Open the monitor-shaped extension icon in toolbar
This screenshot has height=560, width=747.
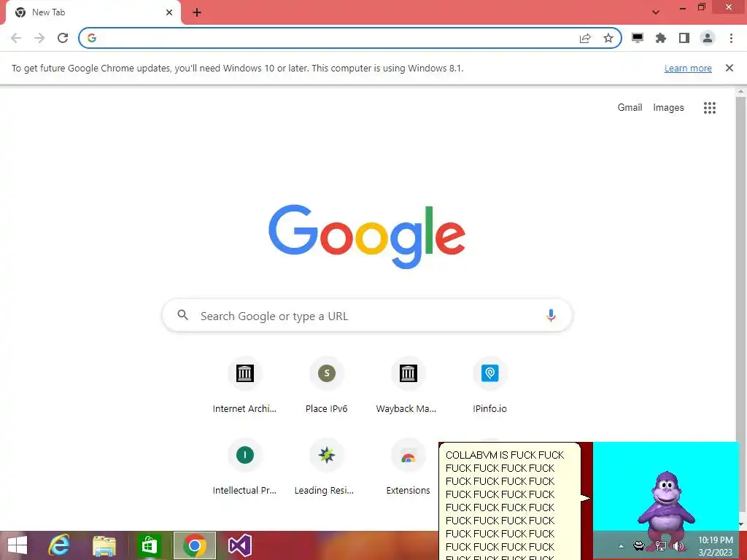pos(638,38)
